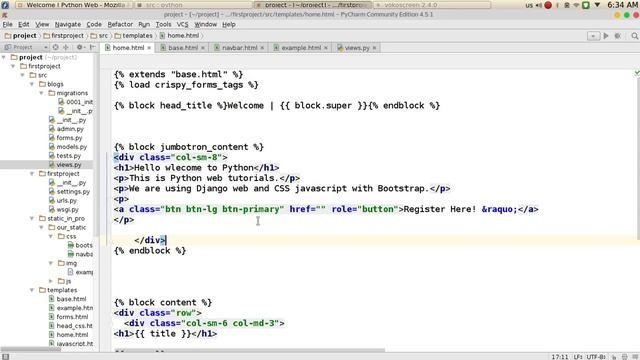
Task: Click the green square tray icon
Action: (x=586, y=5)
